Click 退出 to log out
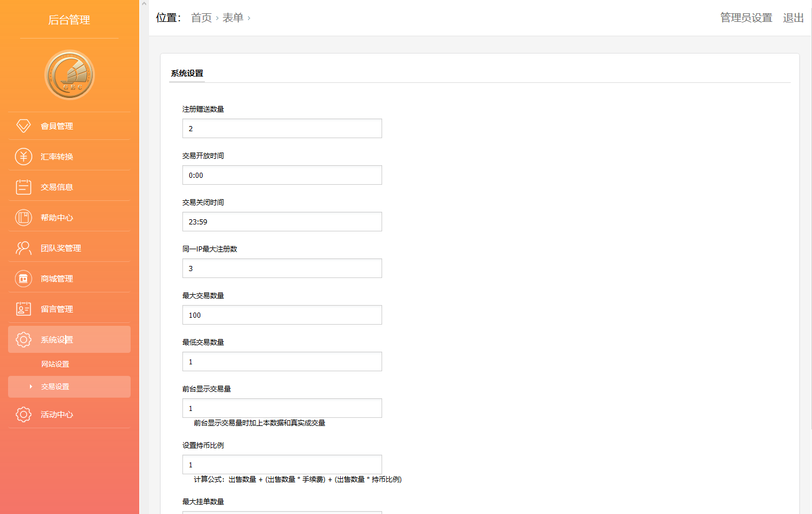 [x=793, y=18]
